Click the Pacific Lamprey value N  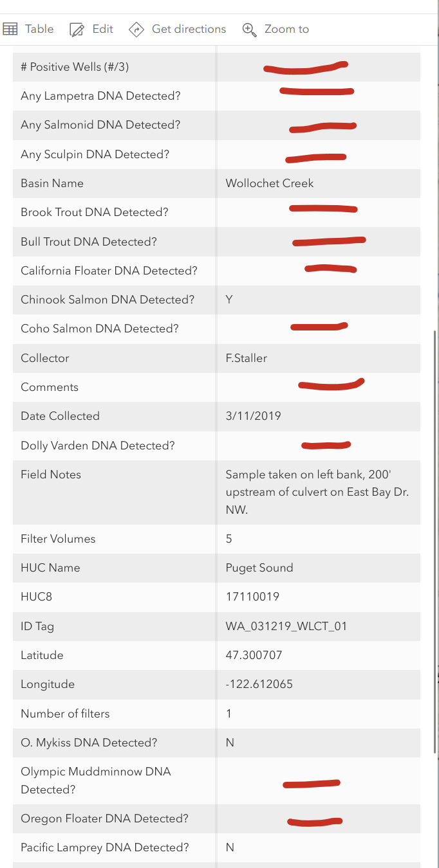[x=229, y=847]
